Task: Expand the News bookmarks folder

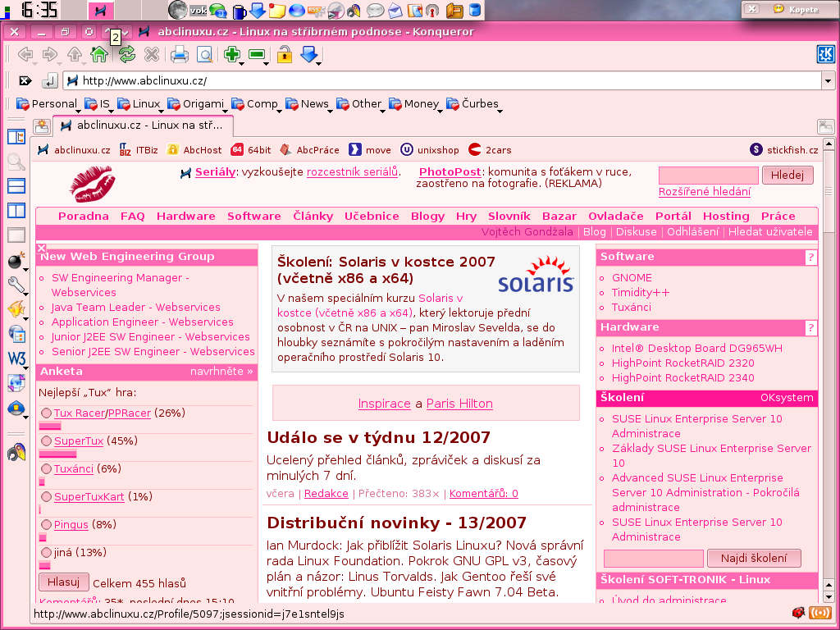Action: point(308,104)
